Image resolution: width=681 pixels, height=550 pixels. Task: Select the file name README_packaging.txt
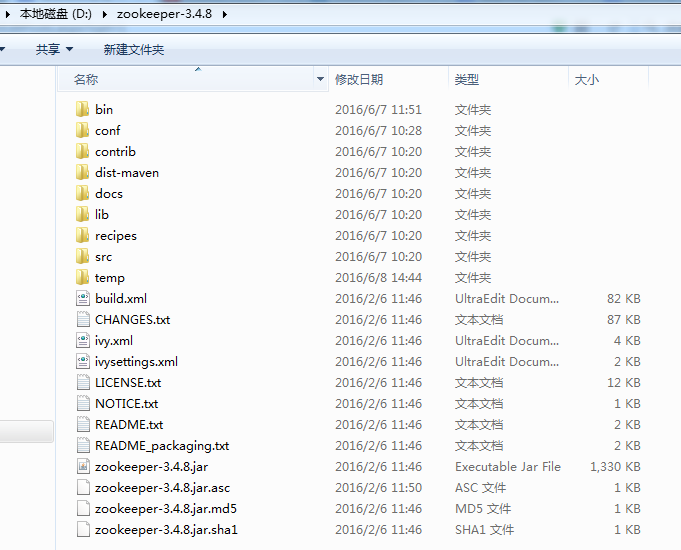tap(162, 445)
